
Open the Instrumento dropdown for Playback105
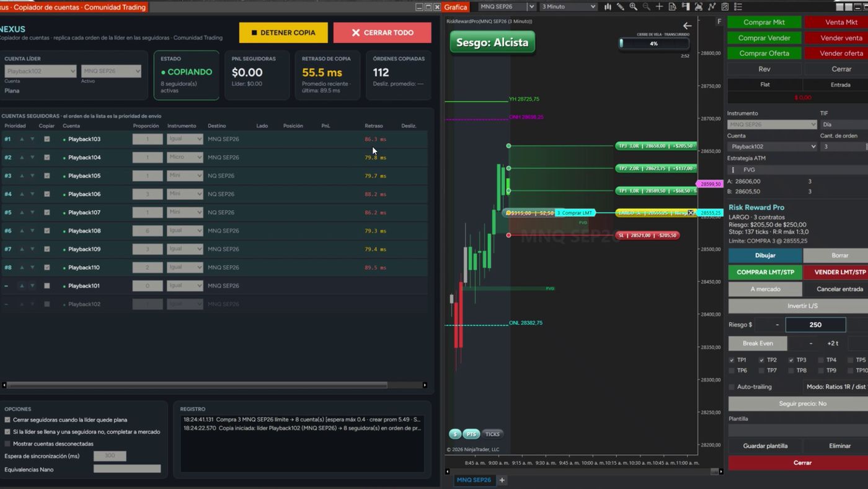(x=185, y=176)
